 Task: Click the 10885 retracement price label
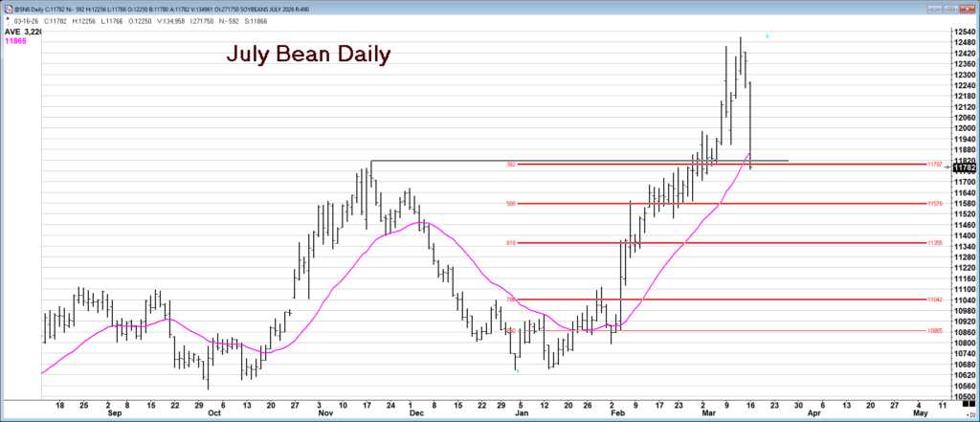tap(936, 331)
